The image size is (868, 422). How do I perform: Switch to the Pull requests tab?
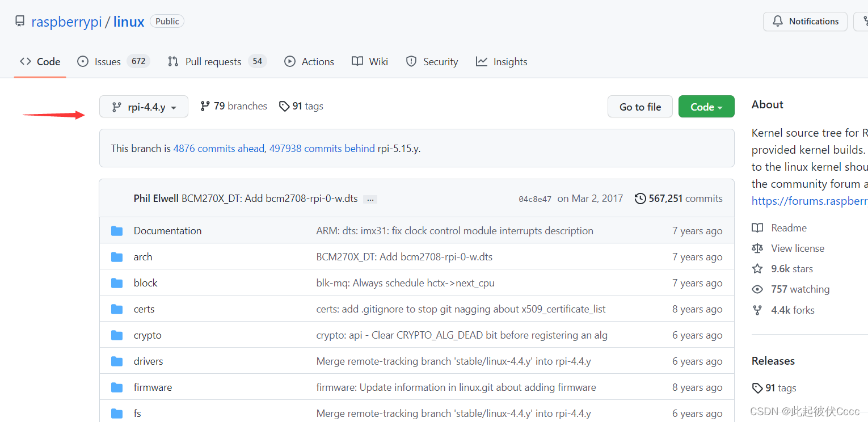[x=217, y=61]
